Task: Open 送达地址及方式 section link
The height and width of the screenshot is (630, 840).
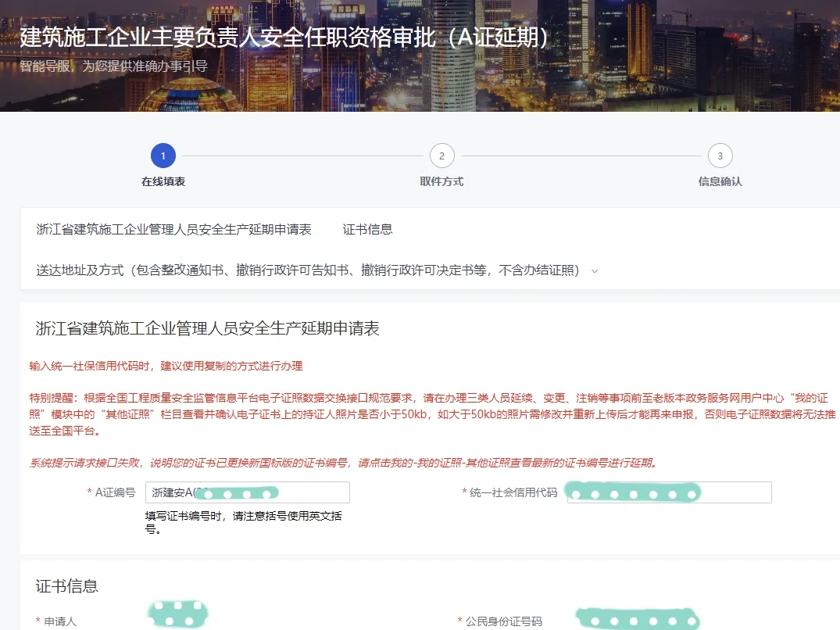Action: point(308,270)
